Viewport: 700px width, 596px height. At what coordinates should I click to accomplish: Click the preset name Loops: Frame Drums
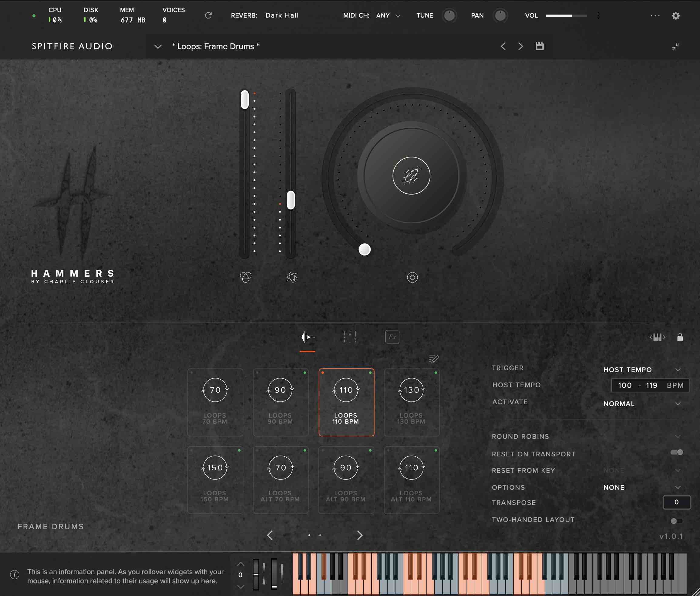[215, 46]
